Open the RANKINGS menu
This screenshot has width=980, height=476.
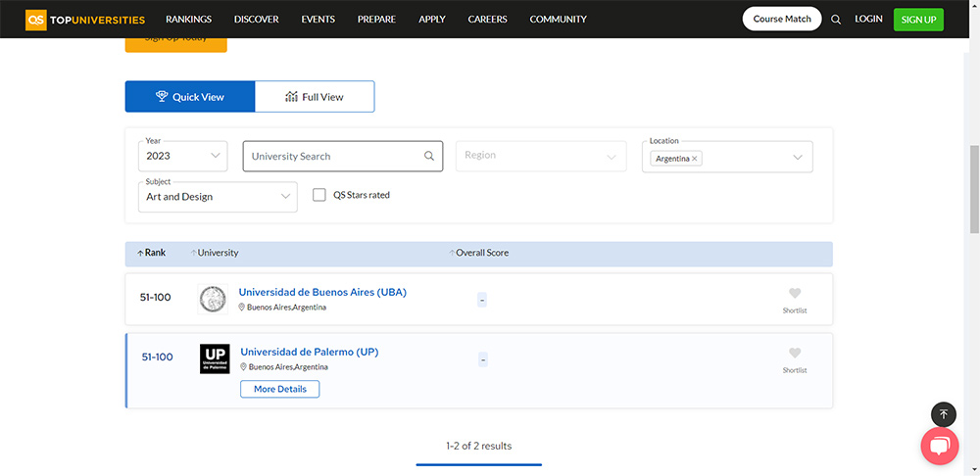point(189,20)
